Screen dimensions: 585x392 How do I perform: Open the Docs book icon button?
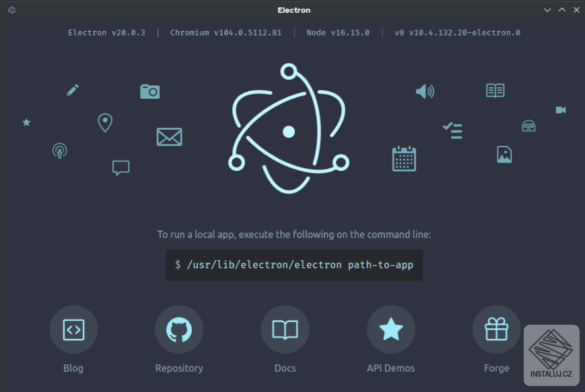point(285,329)
